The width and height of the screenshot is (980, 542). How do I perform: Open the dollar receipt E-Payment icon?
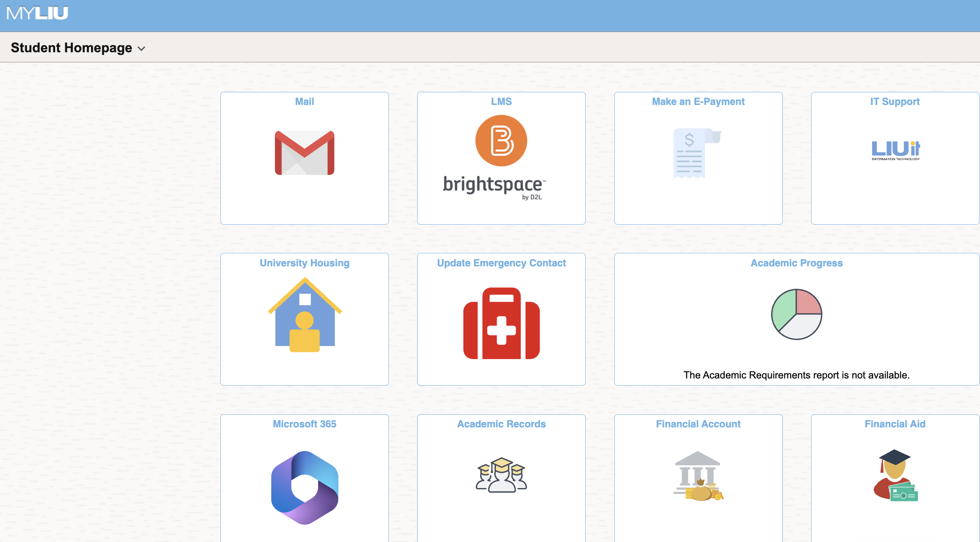point(697,153)
